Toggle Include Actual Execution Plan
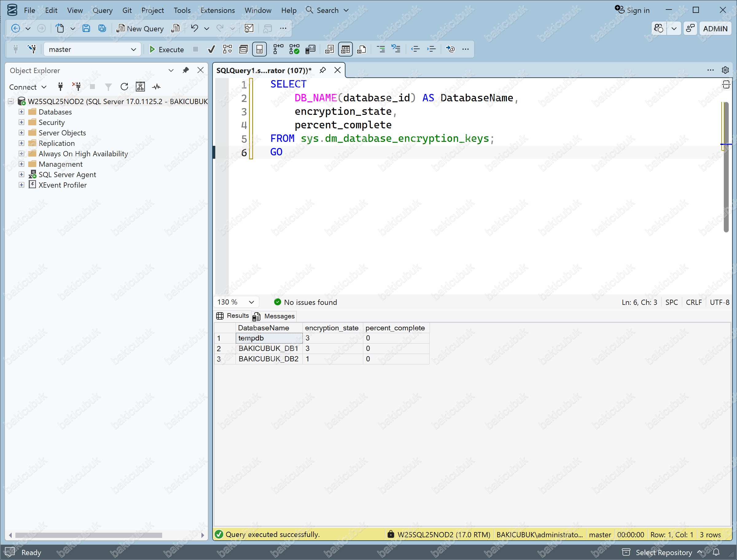This screenshot has height=560, width=737. [278, 49]
